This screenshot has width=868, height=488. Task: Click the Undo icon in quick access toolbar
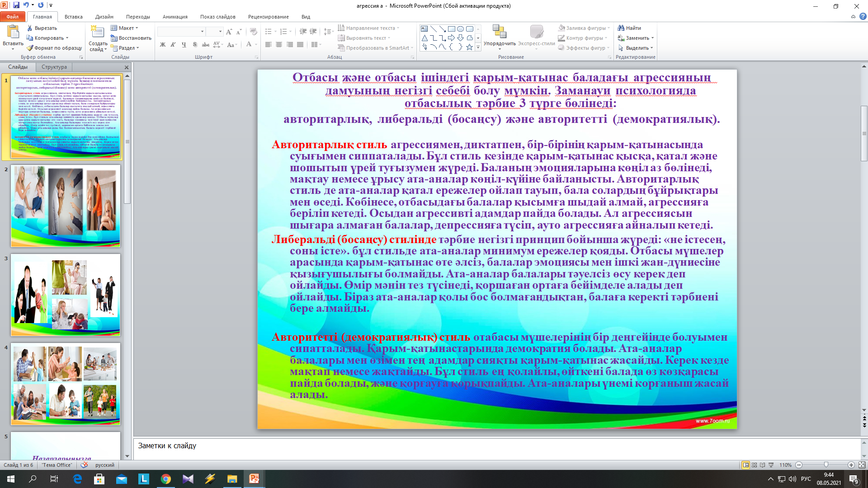coord(26,5)
